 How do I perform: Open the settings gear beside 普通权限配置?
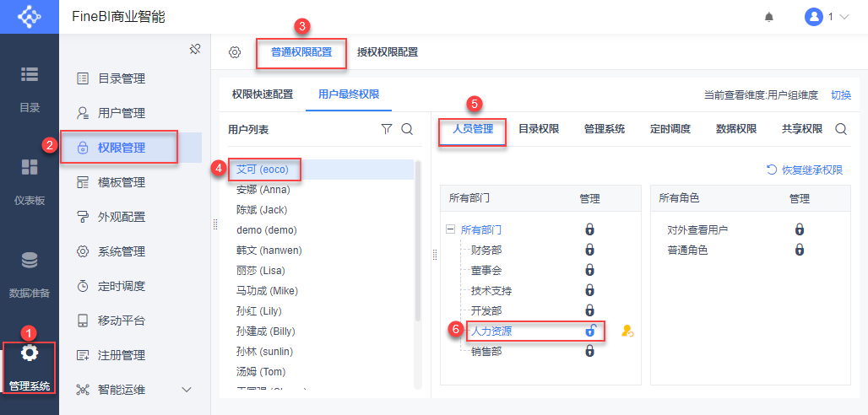coord(235,52)
